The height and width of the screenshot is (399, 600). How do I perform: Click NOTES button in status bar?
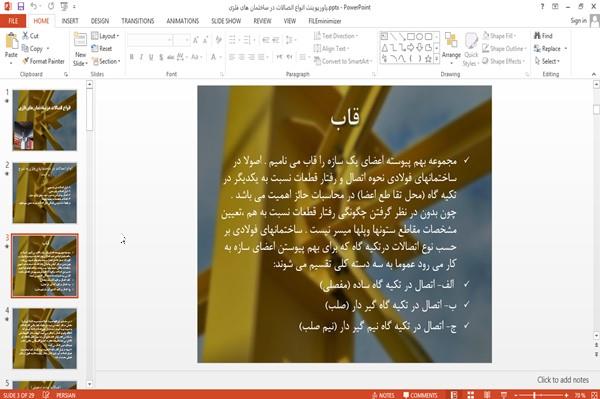point(383,395)
